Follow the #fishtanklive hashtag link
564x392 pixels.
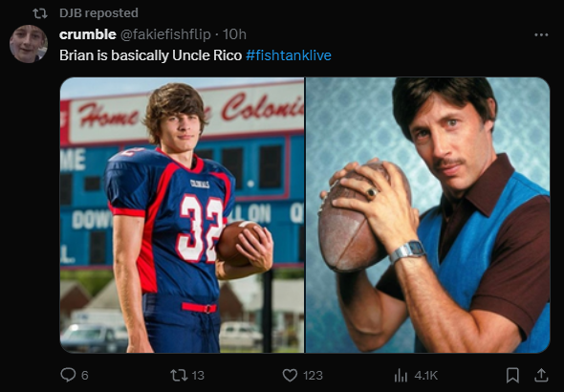pyautogui.click(x=289, y=55)
